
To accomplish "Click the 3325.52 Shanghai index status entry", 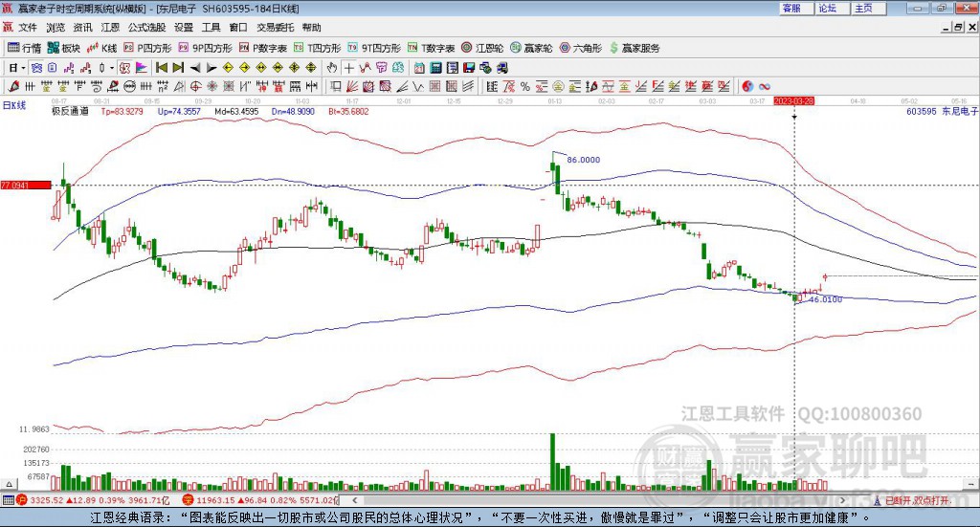I will pyautogui.click(x=93, y=501).
